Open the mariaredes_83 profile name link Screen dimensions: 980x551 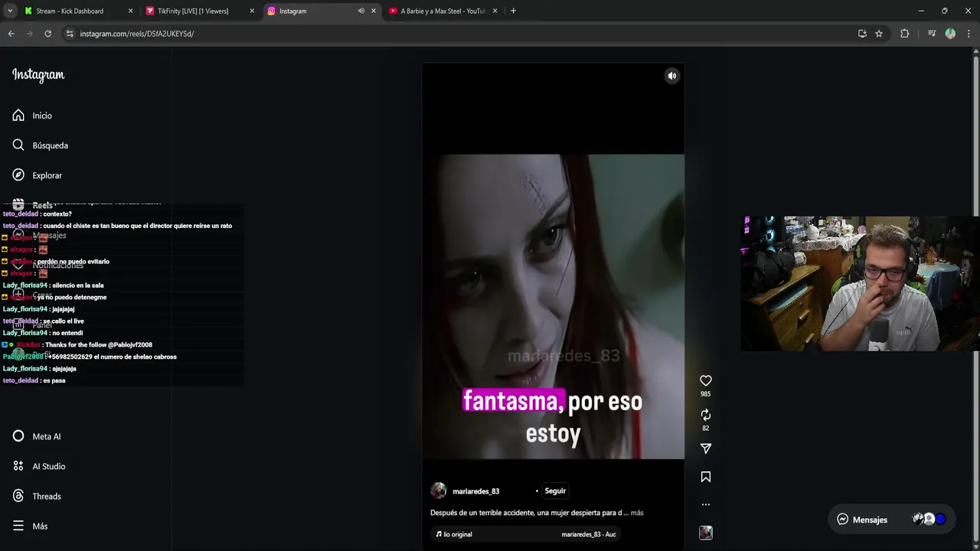click(x=475, y=491)
